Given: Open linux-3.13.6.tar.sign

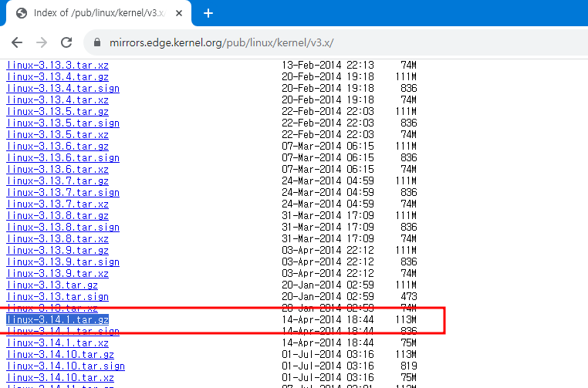Looking at the screenshot, I should point(63,158).
